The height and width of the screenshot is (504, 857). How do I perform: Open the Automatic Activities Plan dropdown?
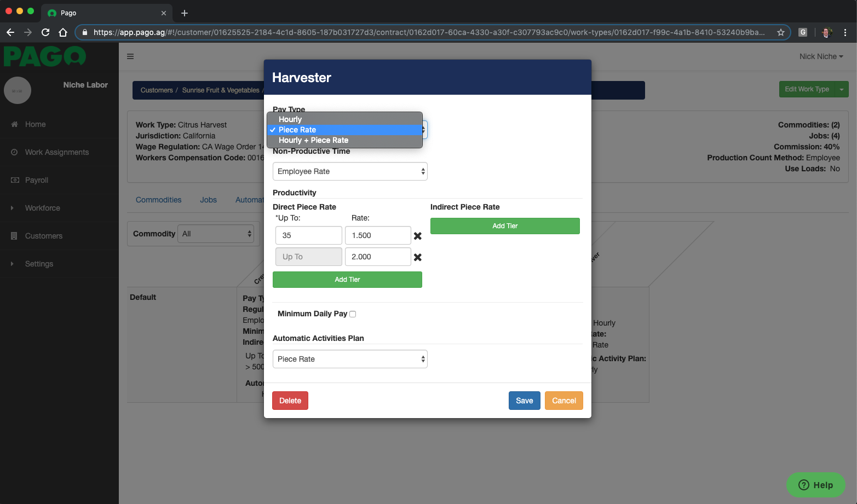point(350,358)
